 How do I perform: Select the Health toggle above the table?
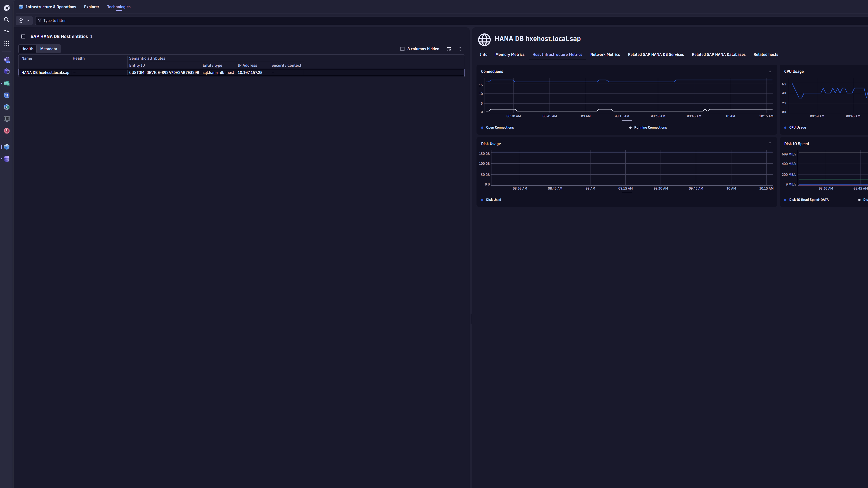coord(27,49)
